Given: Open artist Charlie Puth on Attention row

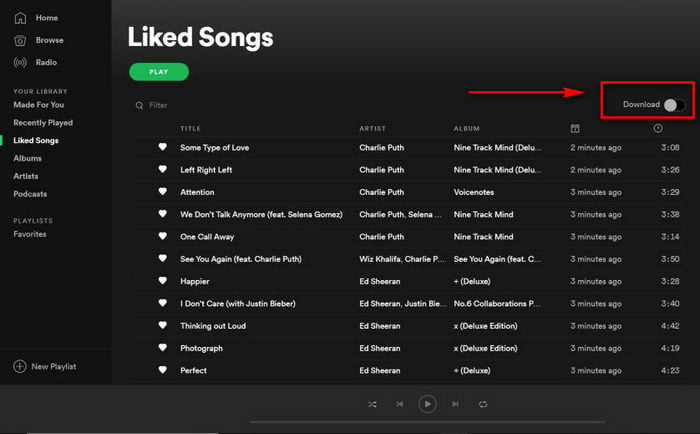Looking at the screenshot, I should (382, 192).
